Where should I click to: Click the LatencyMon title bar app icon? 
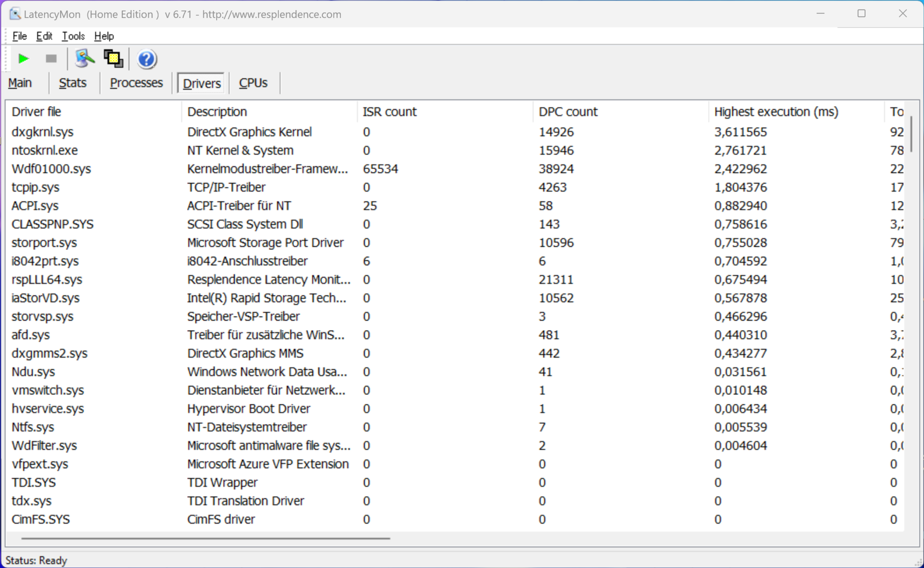pos(15,14)
